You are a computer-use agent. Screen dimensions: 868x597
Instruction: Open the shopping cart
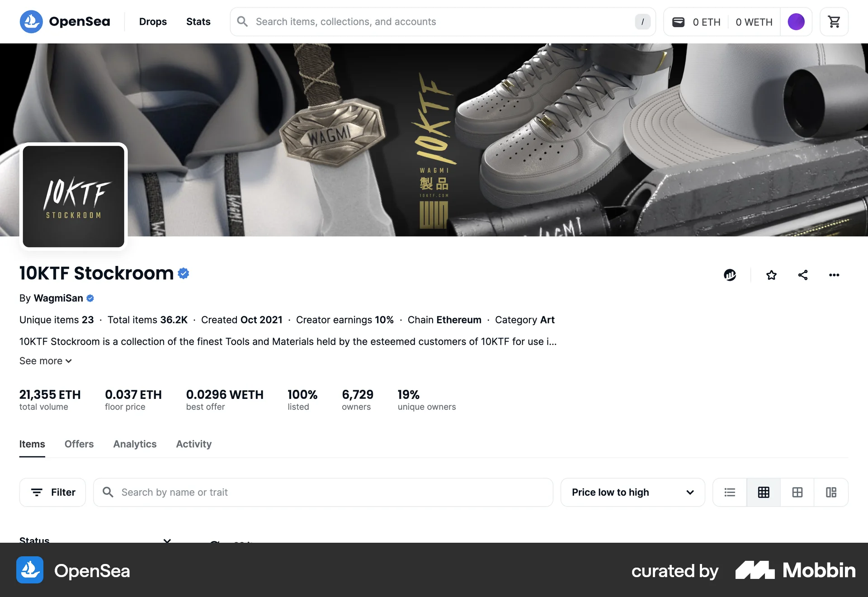coord(834,22)
